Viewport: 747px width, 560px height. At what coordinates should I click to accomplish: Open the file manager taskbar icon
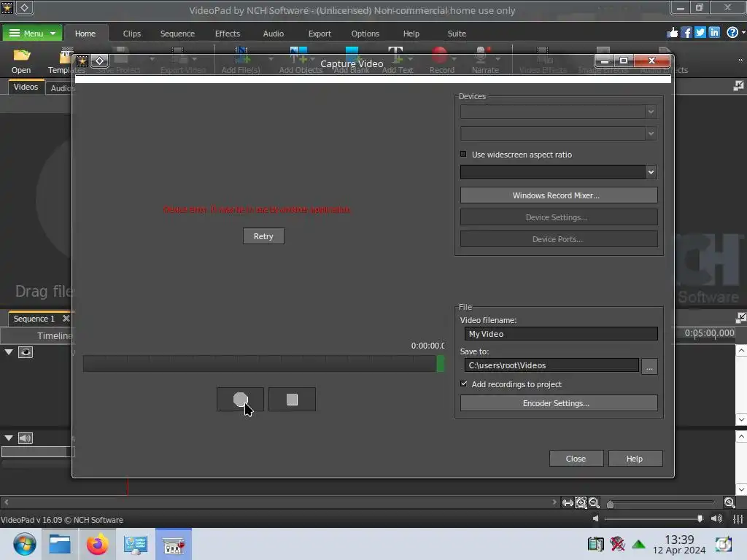(x=60, y=544)
